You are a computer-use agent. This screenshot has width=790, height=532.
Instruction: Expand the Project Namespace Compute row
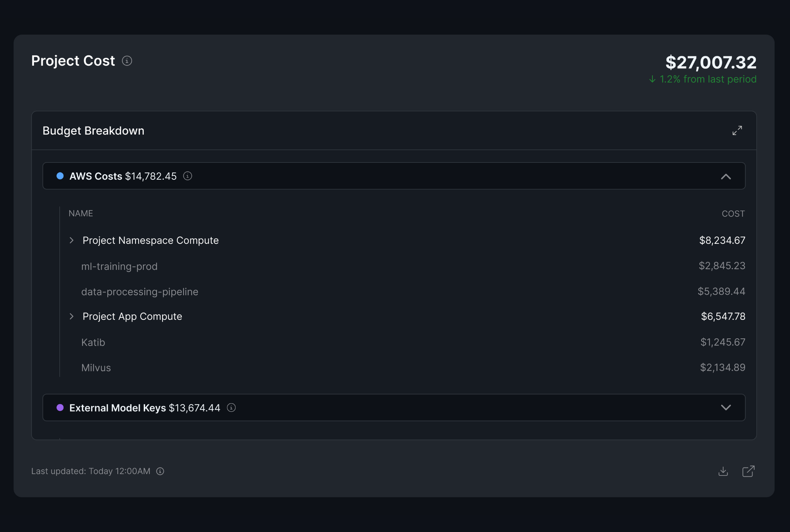(x=71, y=240)
